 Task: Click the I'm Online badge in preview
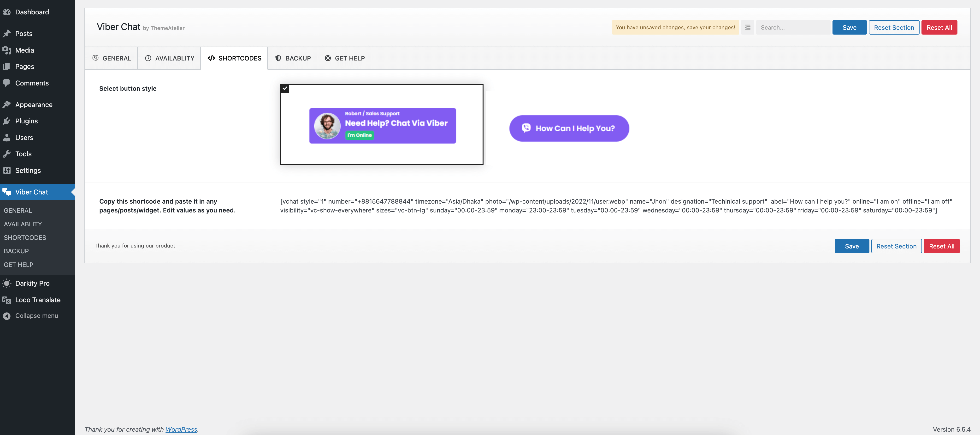[360, 135]
